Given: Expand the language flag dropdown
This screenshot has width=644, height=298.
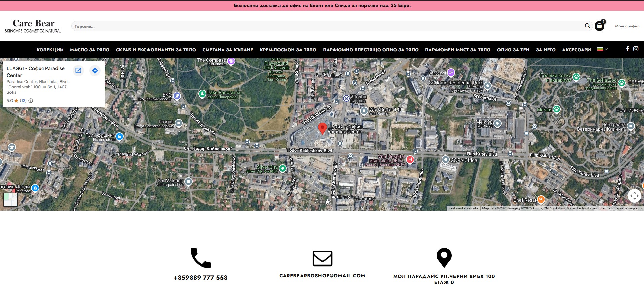Looking at the screenshot, I should pyautogui.click(x=603, y=49).
